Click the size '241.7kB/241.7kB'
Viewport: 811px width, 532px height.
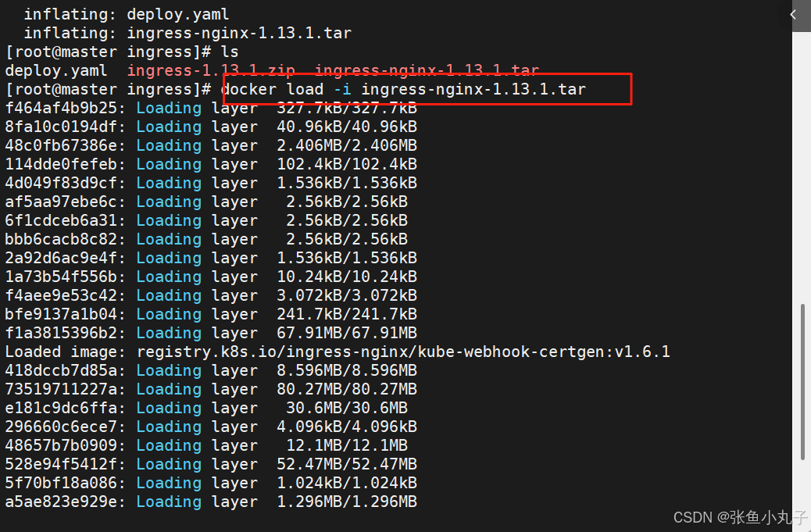click(x=347, y=314)
